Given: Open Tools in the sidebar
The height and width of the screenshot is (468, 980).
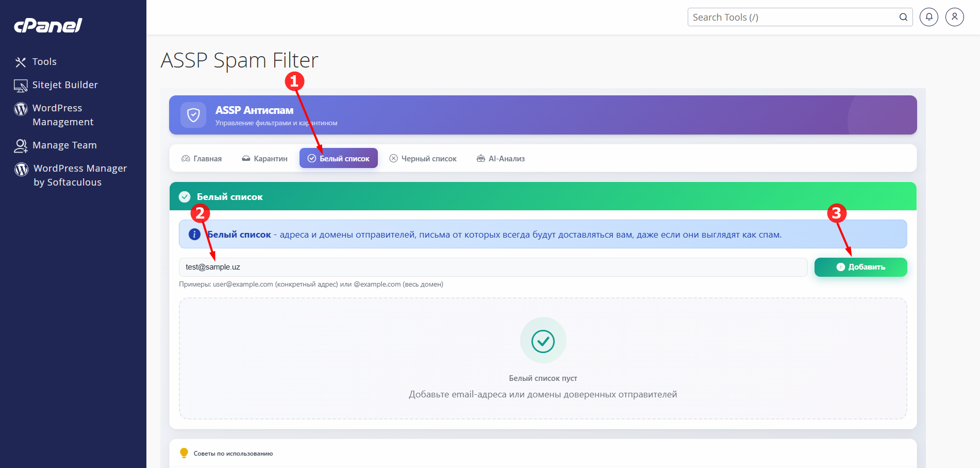Looking at the screenshot, I should coord(44,62).
